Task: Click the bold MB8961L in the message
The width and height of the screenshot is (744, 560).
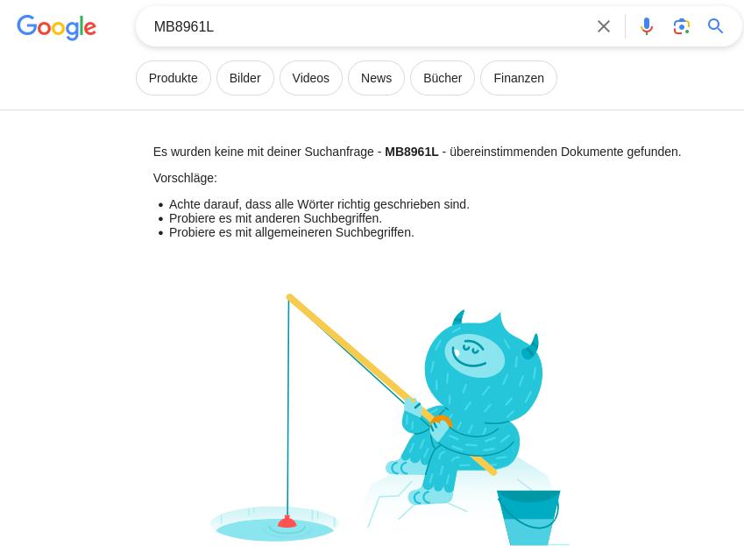Action: coord(411,152)
